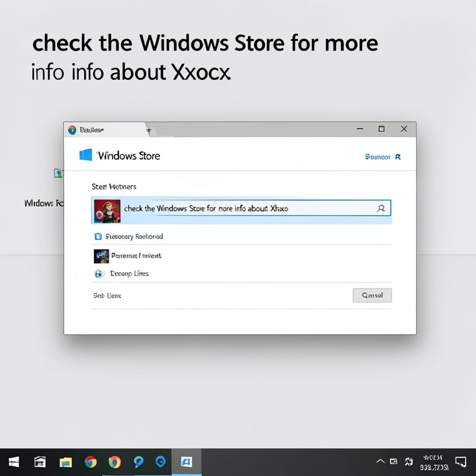Minimize the Windows Store window
This screenshot has width=476, height=476.
point(360,129)
